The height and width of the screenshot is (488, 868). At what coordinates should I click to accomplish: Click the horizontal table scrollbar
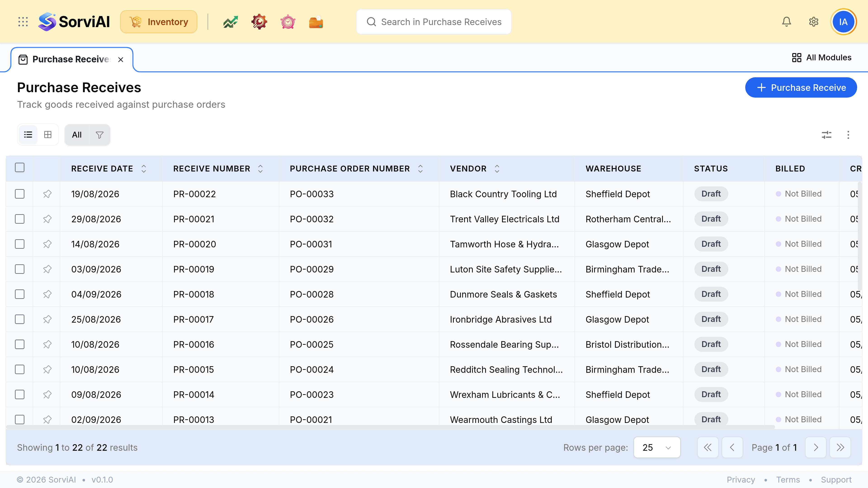click(390, 427)
